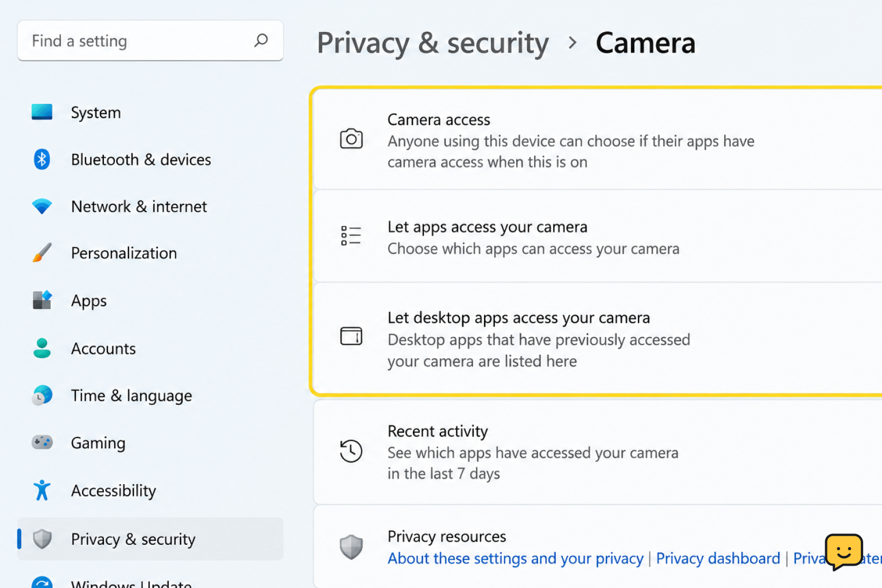Screen dimensions: 882x588
Task: Click the Privacy resources heading
Action: pos(447,536)
